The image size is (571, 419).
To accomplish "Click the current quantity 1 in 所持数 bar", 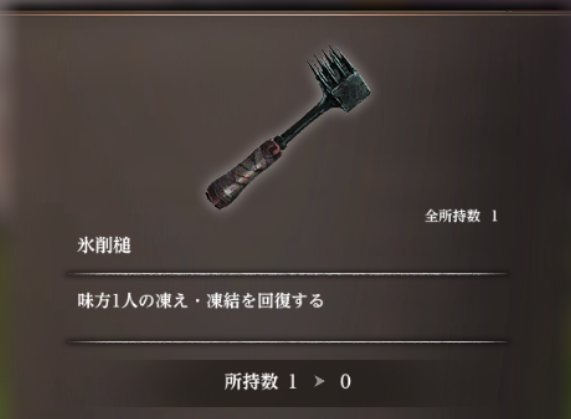I will coord(293,382).
